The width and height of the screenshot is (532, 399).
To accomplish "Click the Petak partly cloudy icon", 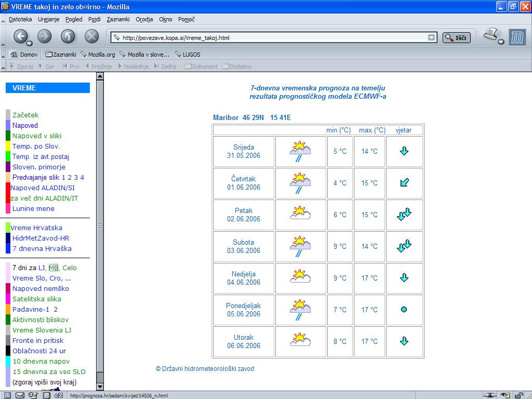I will coord(300,212).
